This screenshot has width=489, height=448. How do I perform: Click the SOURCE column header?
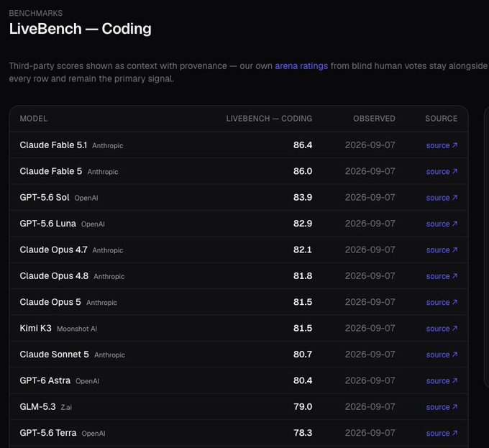tap(442, 119)
